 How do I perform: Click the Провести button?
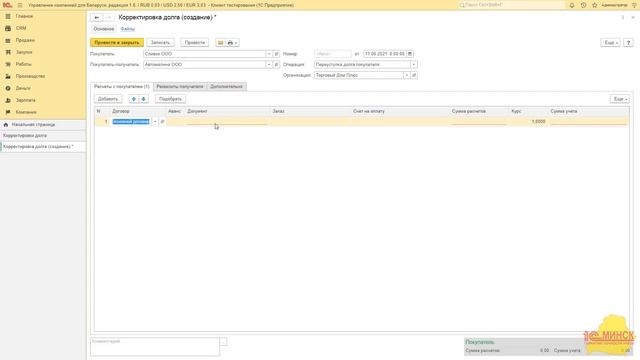(194, 42)
